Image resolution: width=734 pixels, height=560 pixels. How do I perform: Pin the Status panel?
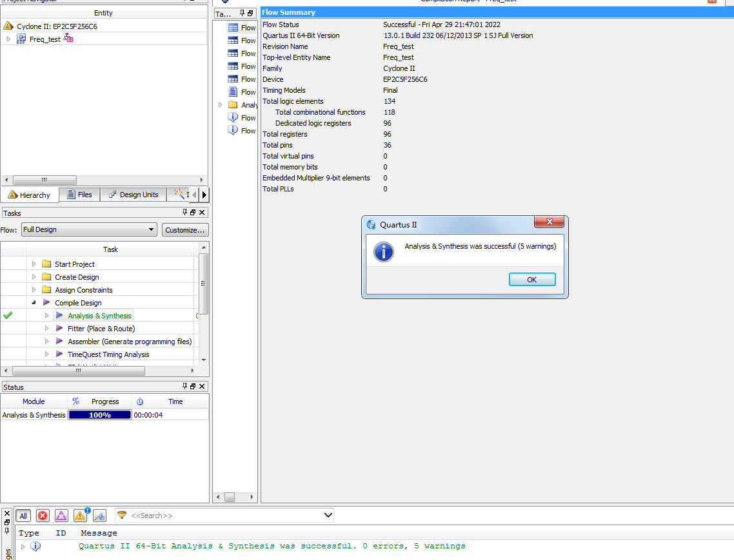[185, 386]
